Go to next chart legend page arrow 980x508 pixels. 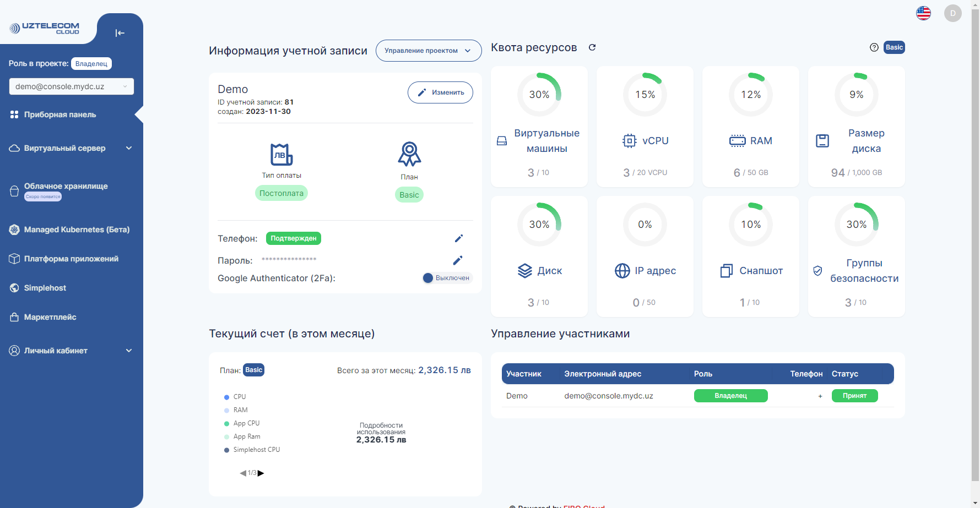[261, 473]
